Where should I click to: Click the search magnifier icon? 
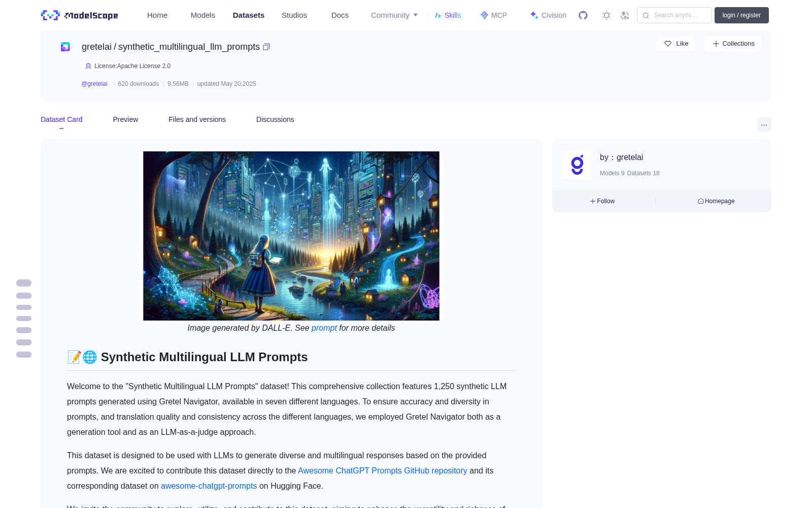(x=646, y=15)
